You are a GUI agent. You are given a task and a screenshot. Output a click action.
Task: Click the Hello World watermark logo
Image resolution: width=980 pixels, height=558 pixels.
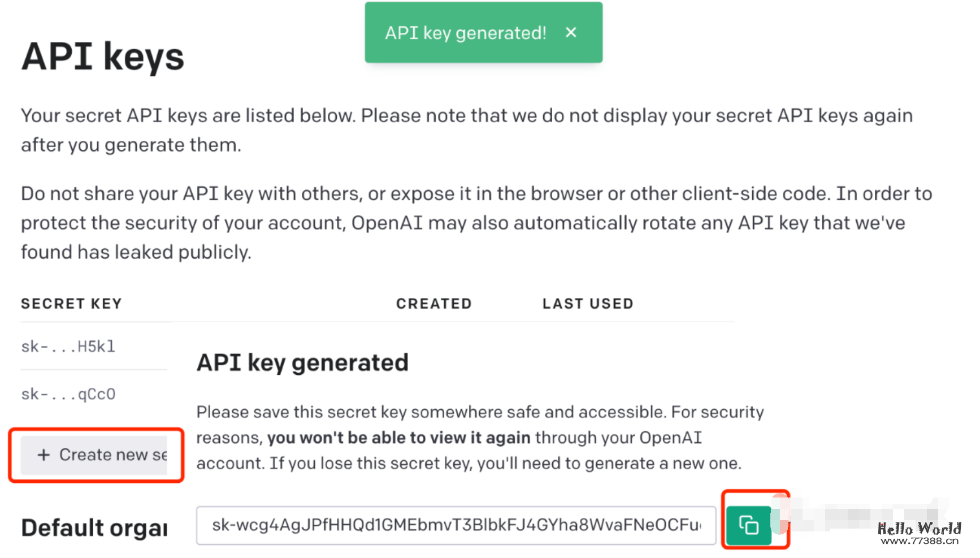919,529
